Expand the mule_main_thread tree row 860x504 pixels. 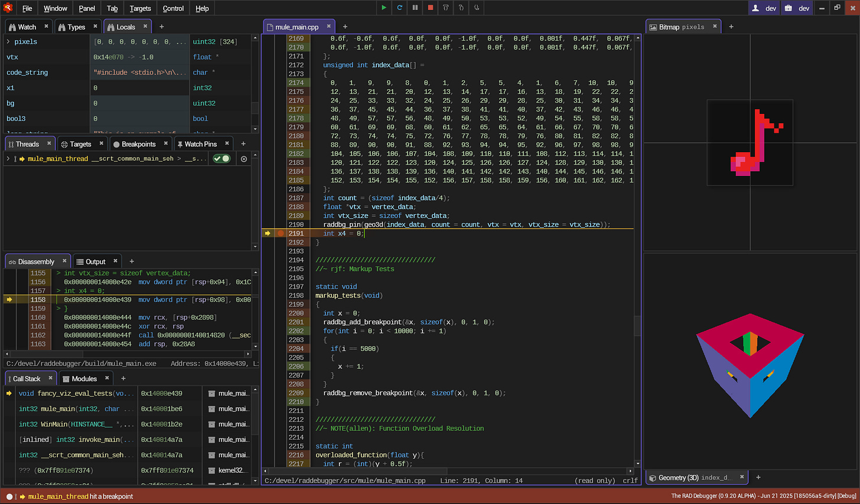(x=8, y=159)
